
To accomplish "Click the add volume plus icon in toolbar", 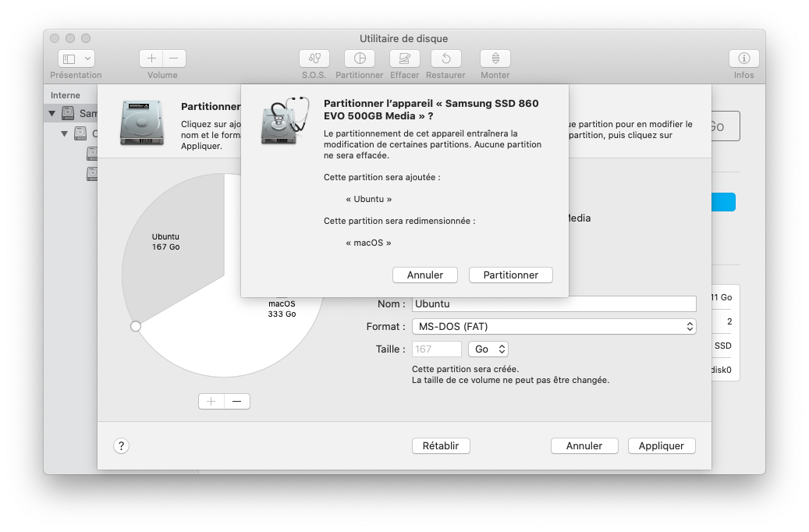I will pyautogui.click(x=151, y=59).
